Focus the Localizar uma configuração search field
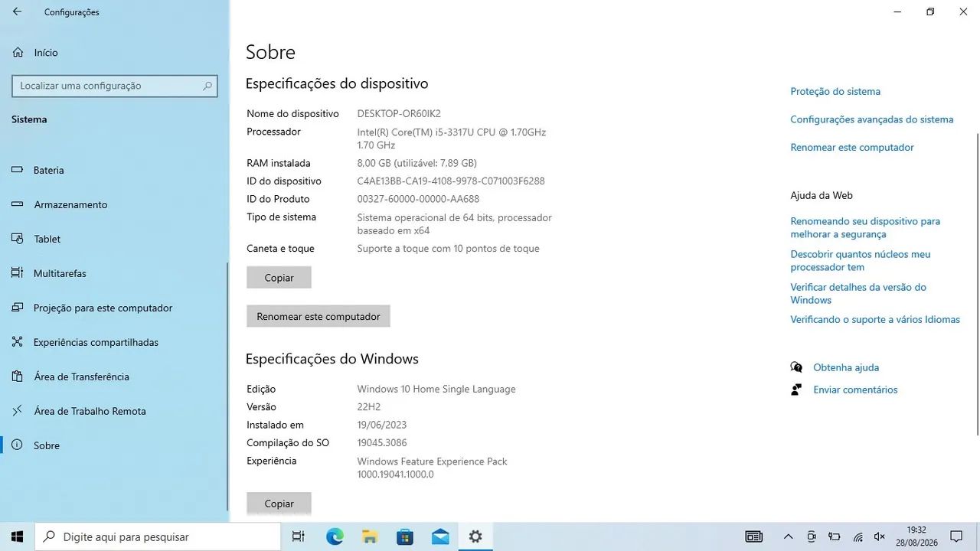Image resolution: width=980 pixels, height=551 pixels. (x=115, y=86)
